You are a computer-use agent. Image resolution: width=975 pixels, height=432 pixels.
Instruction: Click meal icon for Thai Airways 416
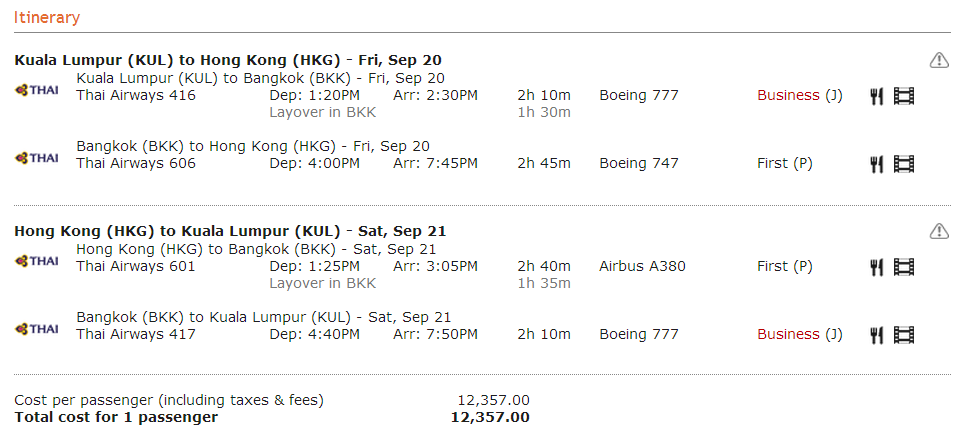point(877,96)
